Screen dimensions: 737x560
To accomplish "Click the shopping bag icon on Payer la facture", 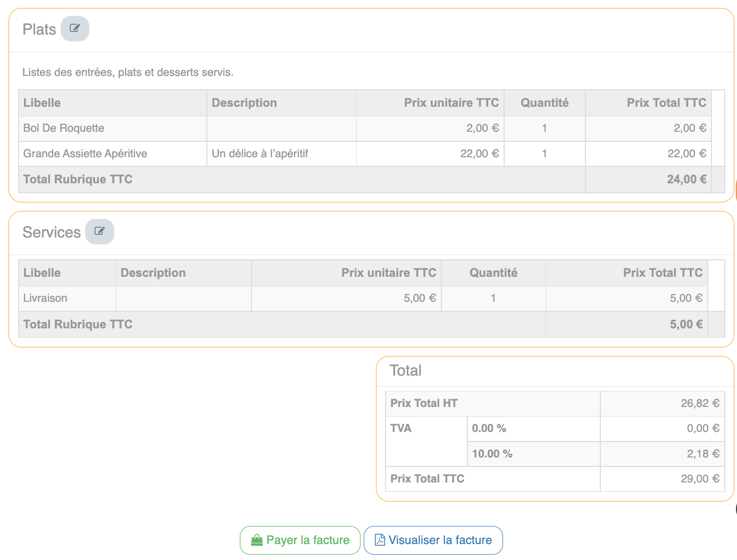I will coord(257,540).
